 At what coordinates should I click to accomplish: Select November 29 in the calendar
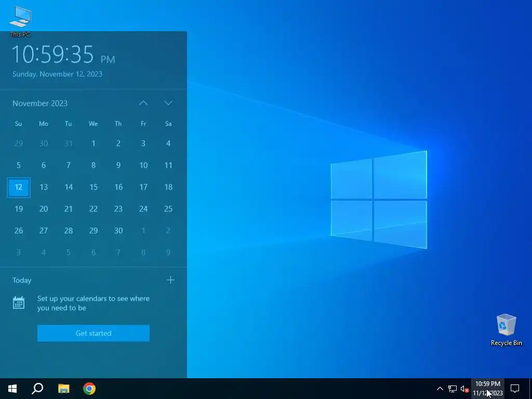pos(94,231)
